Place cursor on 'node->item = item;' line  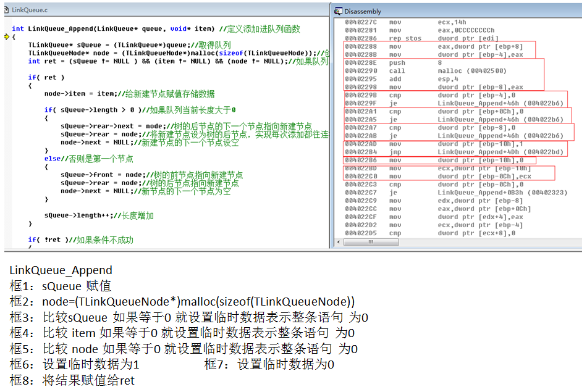130,93
